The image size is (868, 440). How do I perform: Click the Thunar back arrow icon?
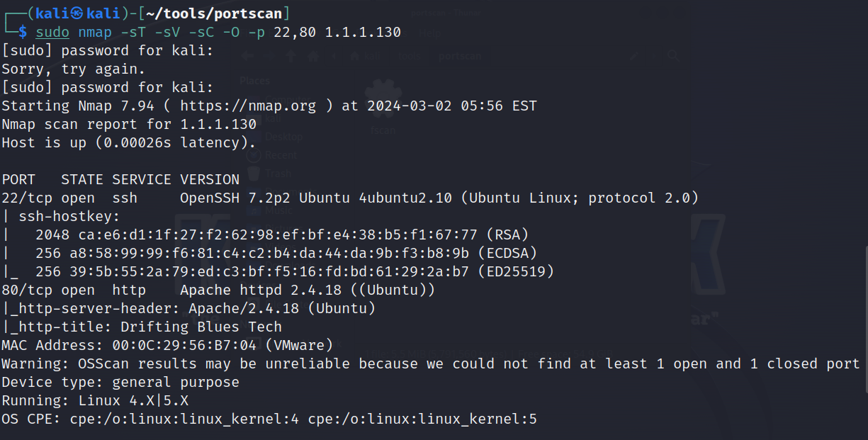pos(247,56)
